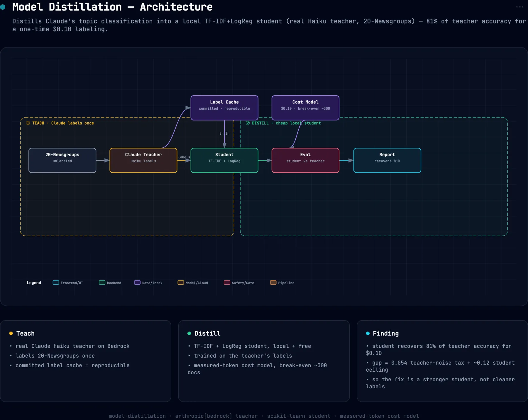Click the teal dot beside the page title
The image size is (528, 420).
point(3,7)
